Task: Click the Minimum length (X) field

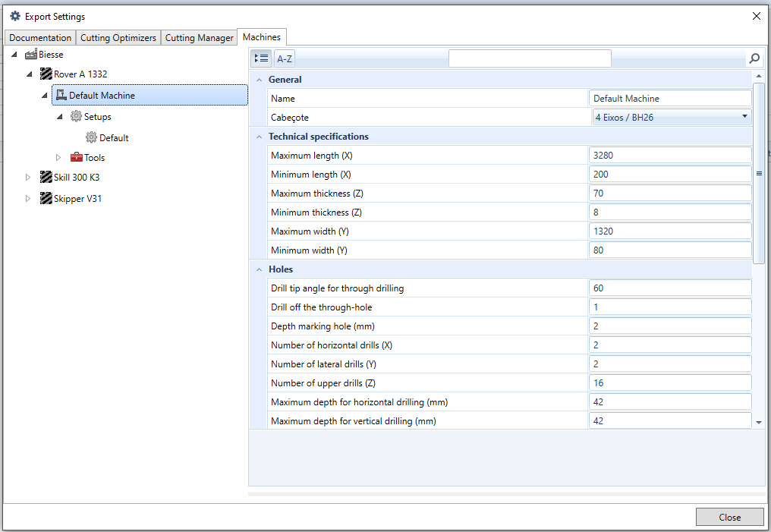Action: pyautogui.click(x=670, y=174)
